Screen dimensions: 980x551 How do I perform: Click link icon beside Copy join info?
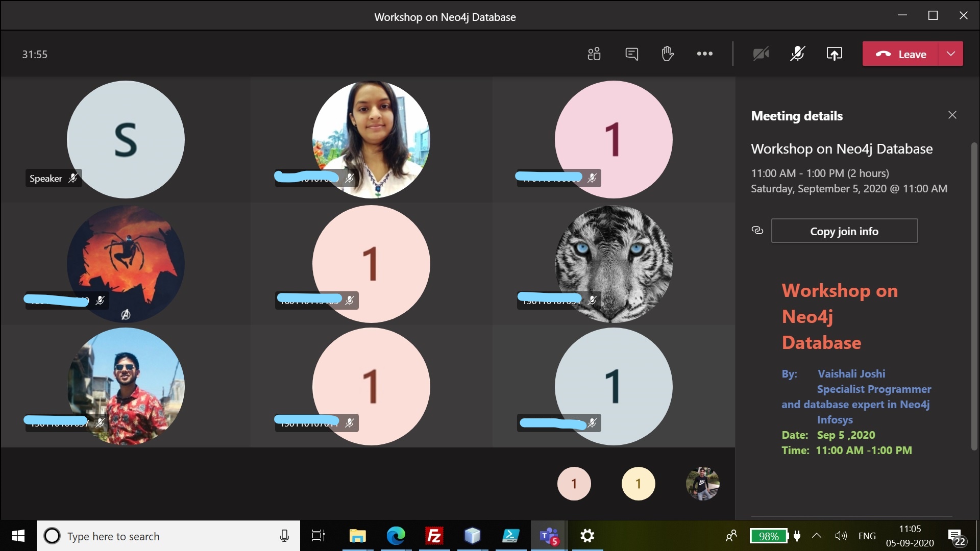757,231
